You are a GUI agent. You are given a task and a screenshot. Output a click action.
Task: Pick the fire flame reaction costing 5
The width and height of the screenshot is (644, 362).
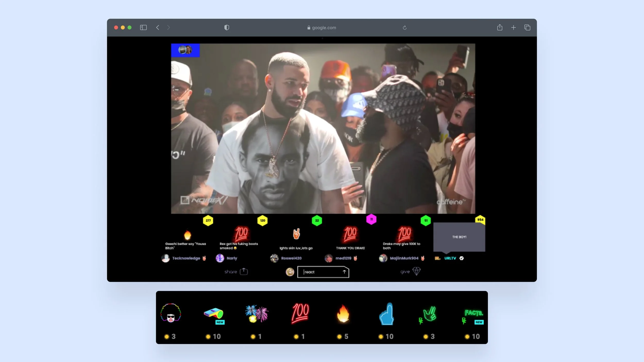[x=343, y=314]
